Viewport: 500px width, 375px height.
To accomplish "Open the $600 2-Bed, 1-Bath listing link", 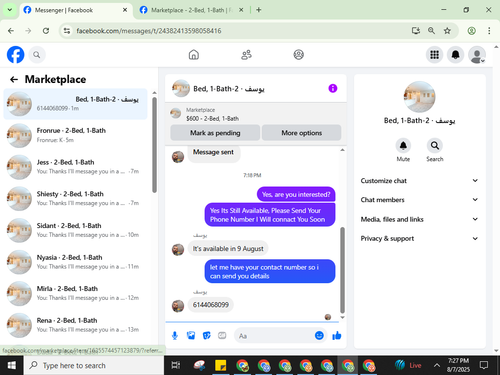I will 212,119.
